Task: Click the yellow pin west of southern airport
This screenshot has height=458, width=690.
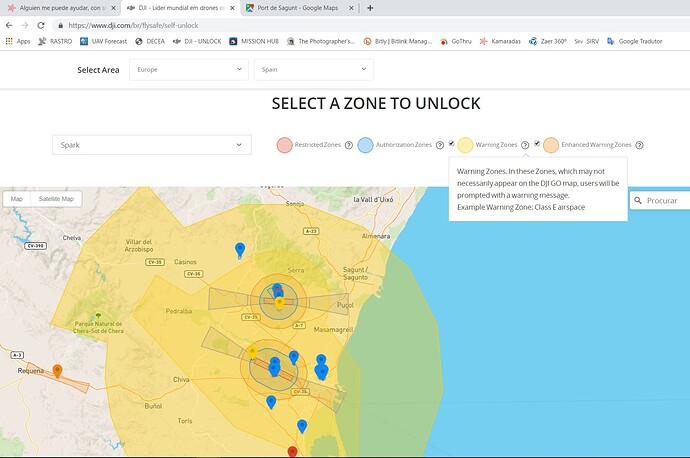Action: point(252,352)
